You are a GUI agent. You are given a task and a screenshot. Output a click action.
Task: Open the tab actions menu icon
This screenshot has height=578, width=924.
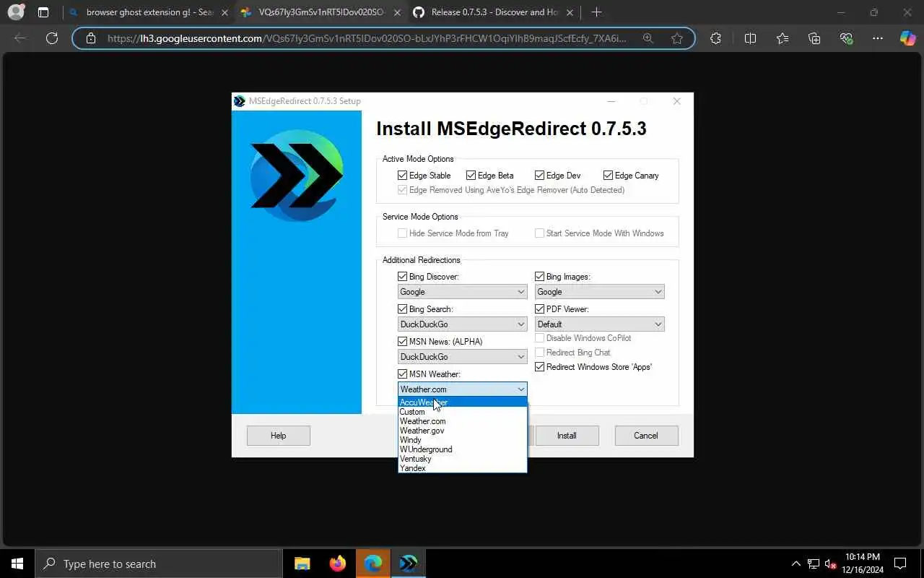click(43, 12)
